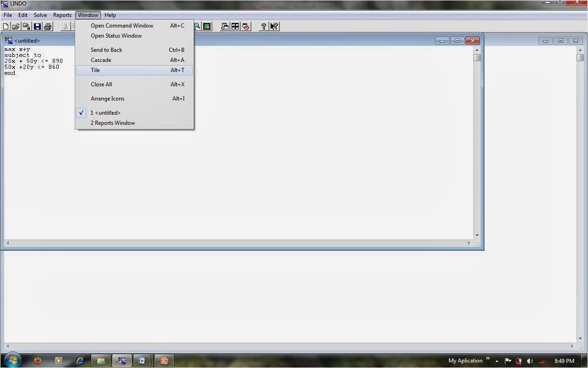This screenshot has width=588, height=368.
Task: Choose Tile from the Window menu
Action: 95,70
